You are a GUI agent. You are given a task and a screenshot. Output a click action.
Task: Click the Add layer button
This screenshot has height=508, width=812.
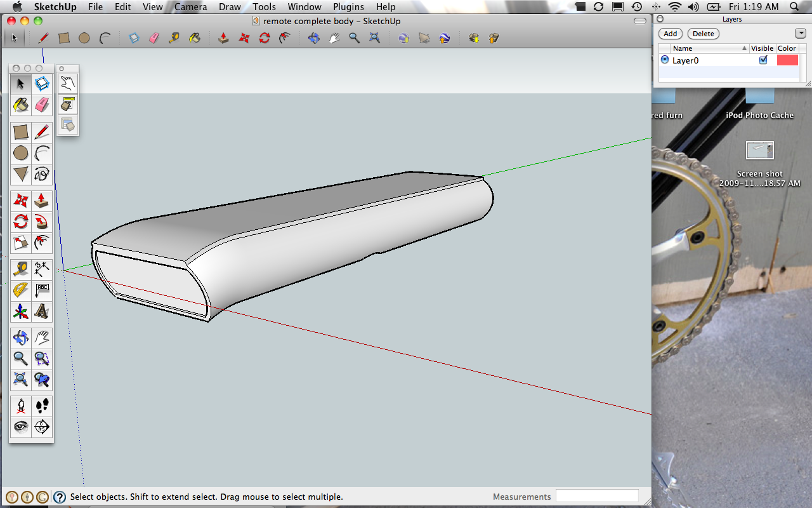click(x=671, y=34)
